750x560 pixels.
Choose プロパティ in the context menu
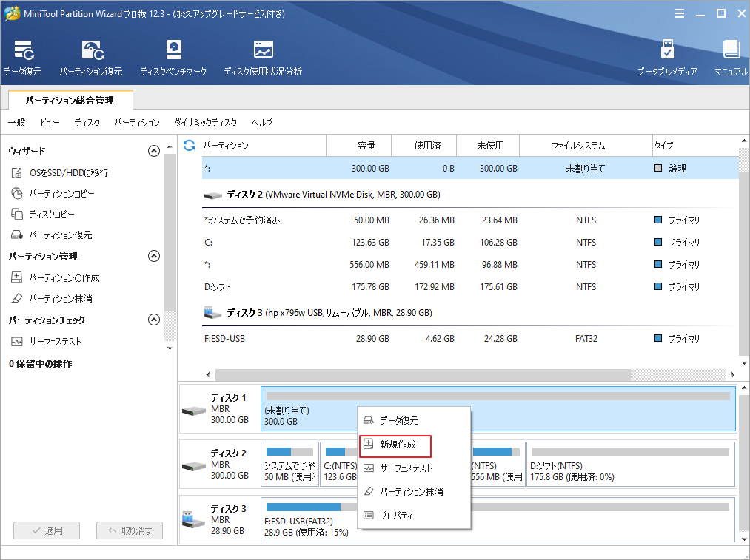point(414,516)
